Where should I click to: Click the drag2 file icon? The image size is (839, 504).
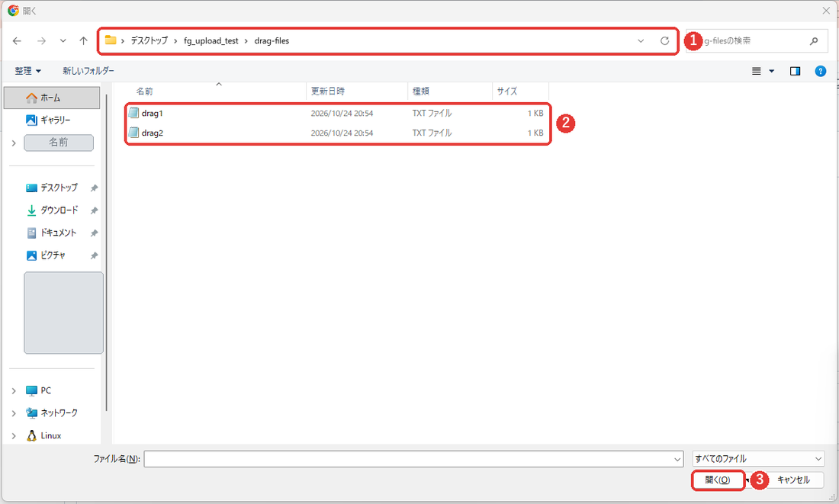pos(133,133)
